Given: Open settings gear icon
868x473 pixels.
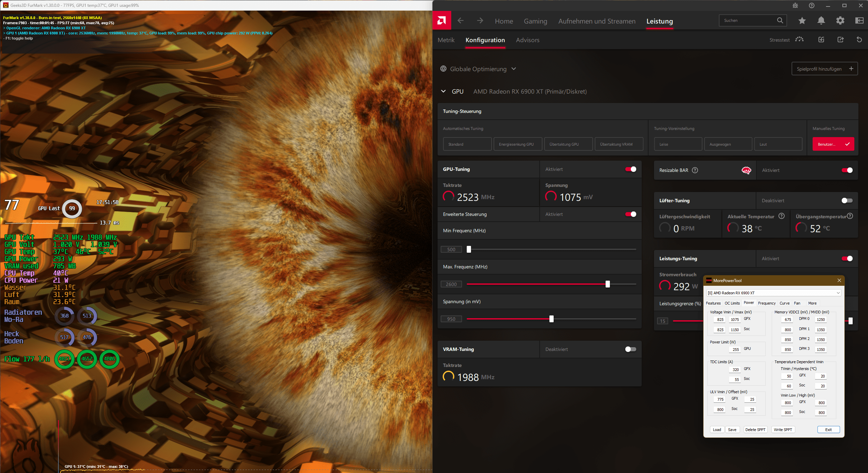Looking at the screenshot, I should pos(840,21).
